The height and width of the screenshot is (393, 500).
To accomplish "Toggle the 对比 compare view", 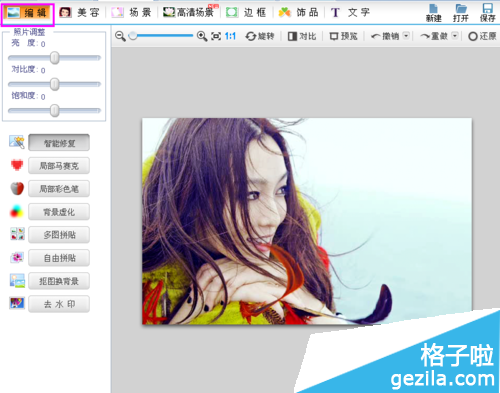I will [302, 36].
